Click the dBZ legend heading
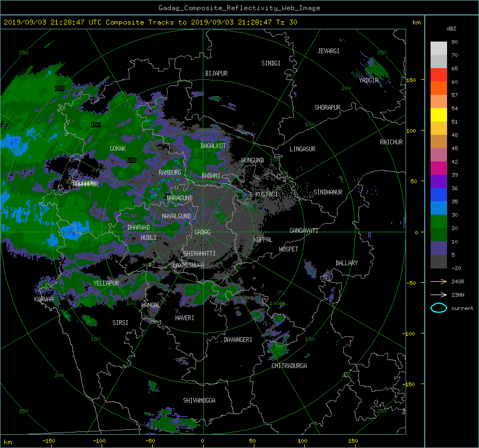The height and width of the screenshot is (448, 479). (x=451, y=29)
